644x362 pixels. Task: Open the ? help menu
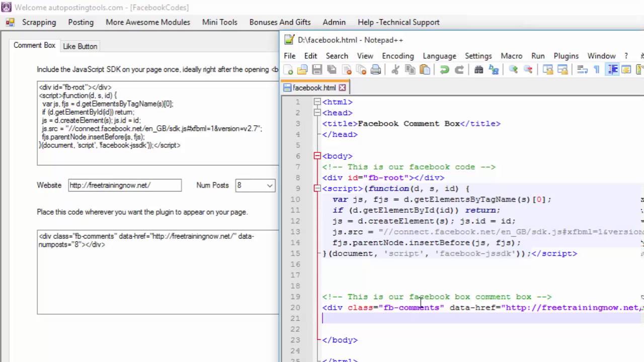point(626,56)
